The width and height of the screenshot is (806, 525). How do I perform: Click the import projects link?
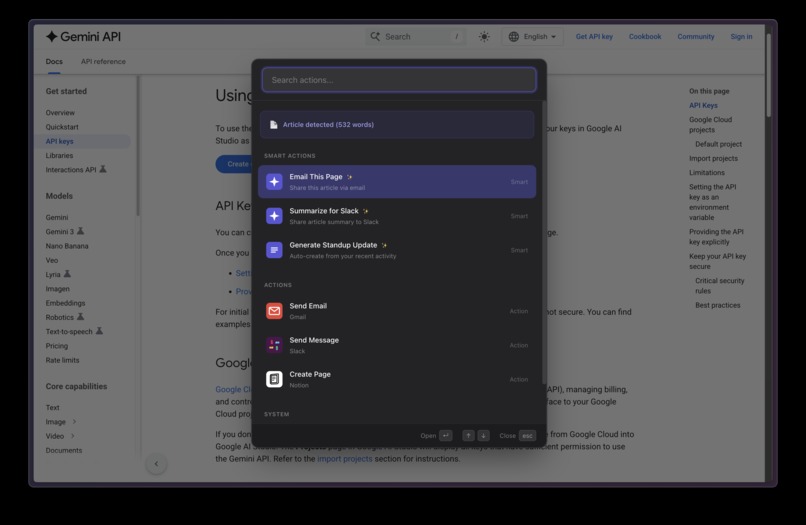[x=344, y=459]
